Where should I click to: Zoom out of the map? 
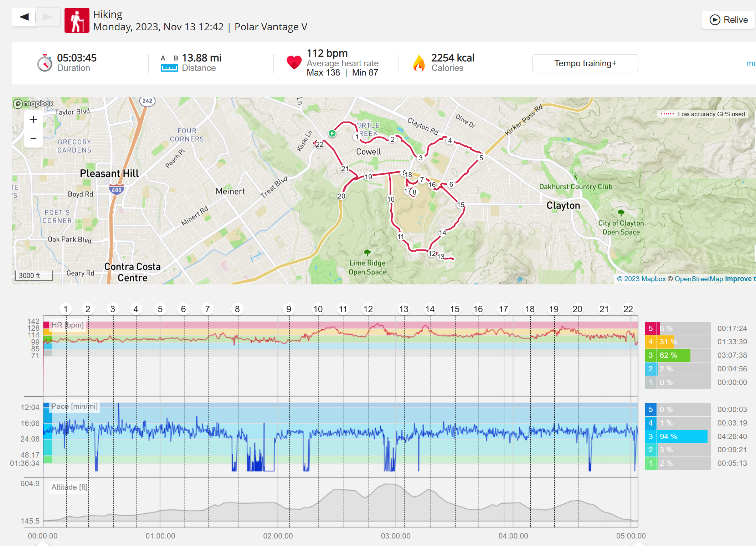(x=34, y=138)
